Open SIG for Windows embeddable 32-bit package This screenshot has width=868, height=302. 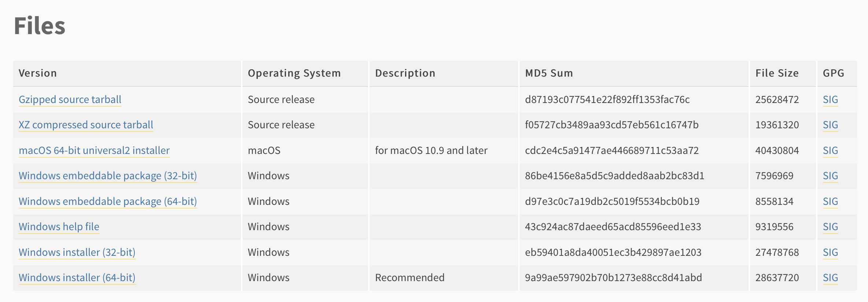pyautogui.click(x=830, y=176)
